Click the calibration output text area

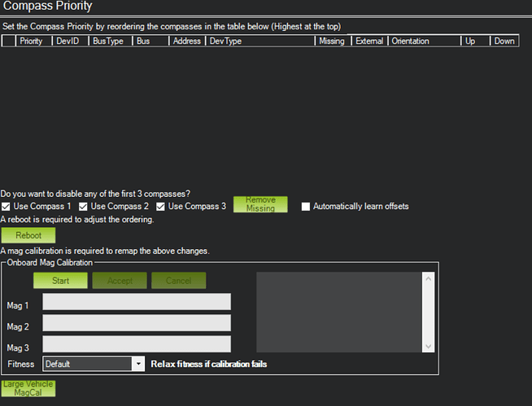click(x=339, y=312)
